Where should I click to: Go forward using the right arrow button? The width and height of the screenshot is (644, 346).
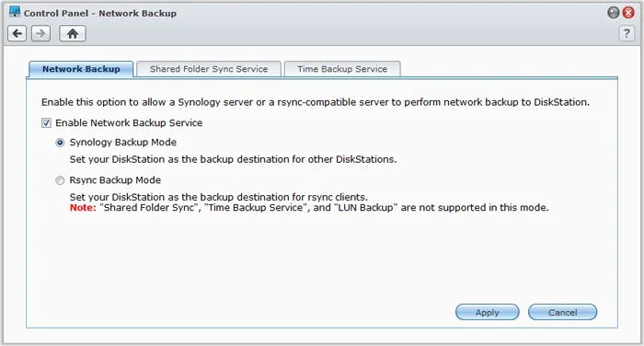click(x=40, y=33)
